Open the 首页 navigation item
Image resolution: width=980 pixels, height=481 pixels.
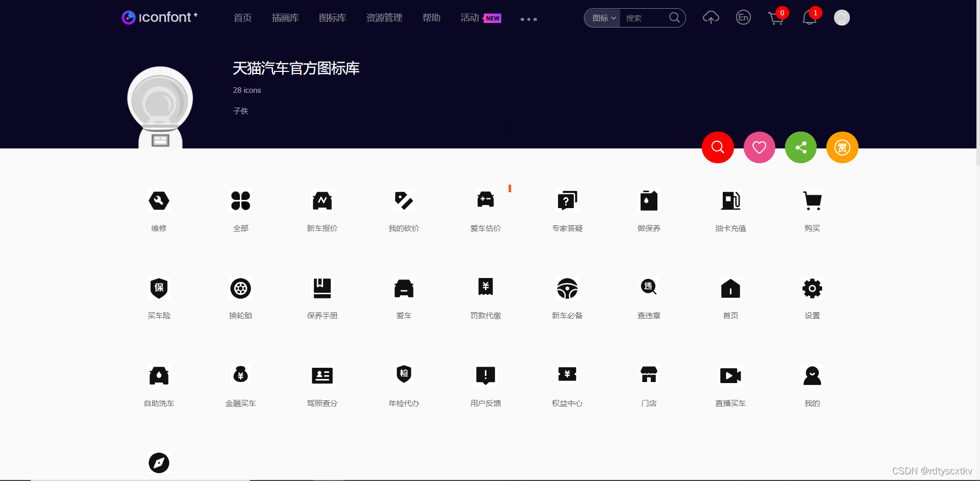(x=242, y=18)
